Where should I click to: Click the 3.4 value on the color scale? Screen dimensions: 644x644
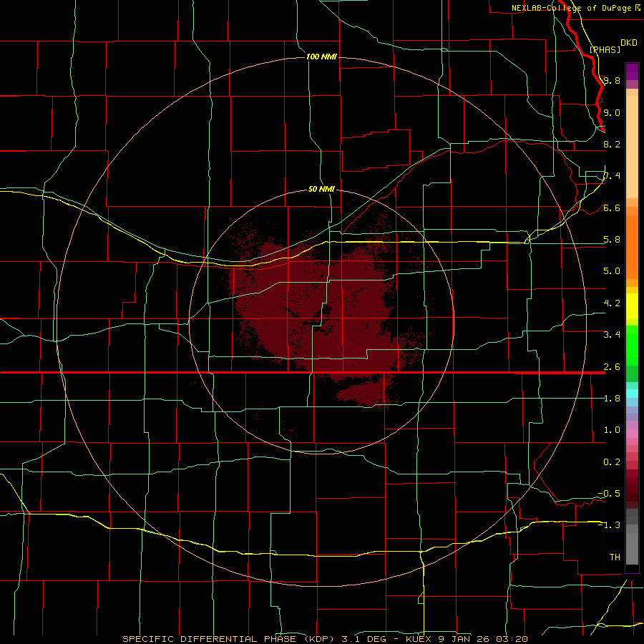click(612, 334)
